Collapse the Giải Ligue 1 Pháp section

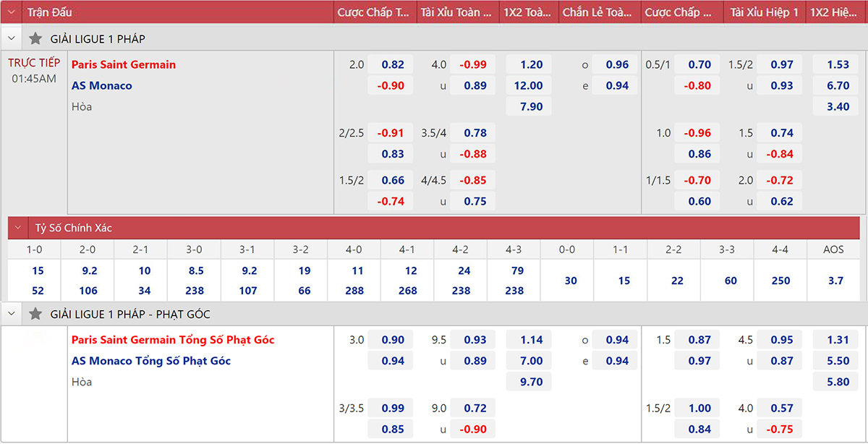point(12,39)
